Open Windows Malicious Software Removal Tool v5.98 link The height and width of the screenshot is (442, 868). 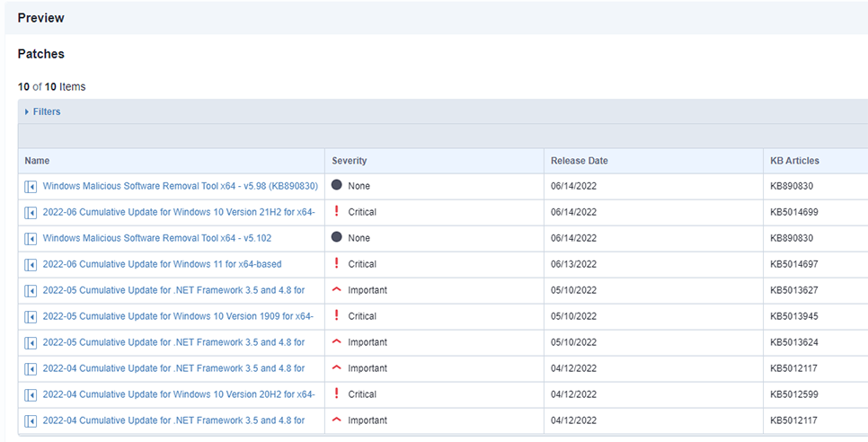point(180,186)
